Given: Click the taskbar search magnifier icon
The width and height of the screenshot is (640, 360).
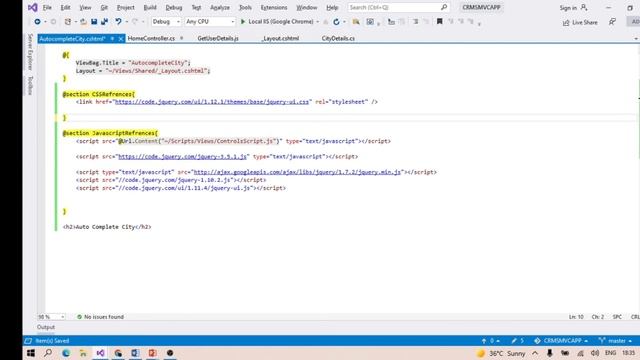Looking at the screenshot, I should (48, 353).
